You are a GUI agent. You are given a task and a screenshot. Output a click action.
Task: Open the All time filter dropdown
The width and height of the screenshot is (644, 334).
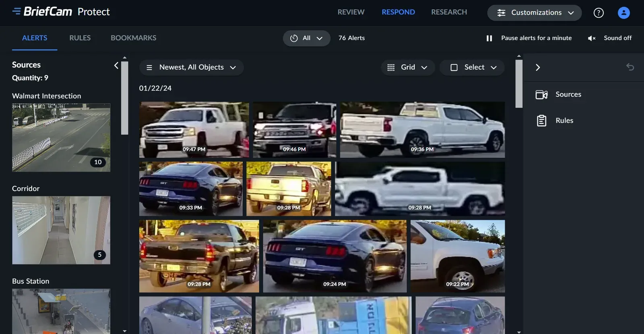click(307, 38)
